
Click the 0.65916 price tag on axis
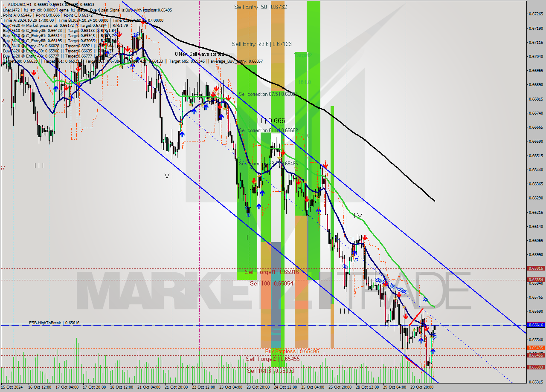pos(536,268)
